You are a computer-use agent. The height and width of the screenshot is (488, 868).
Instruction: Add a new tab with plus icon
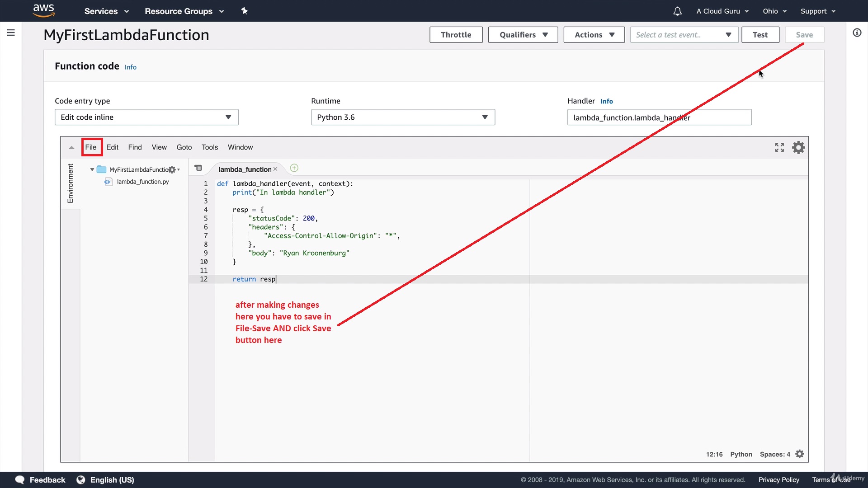[x=294, y=168]
